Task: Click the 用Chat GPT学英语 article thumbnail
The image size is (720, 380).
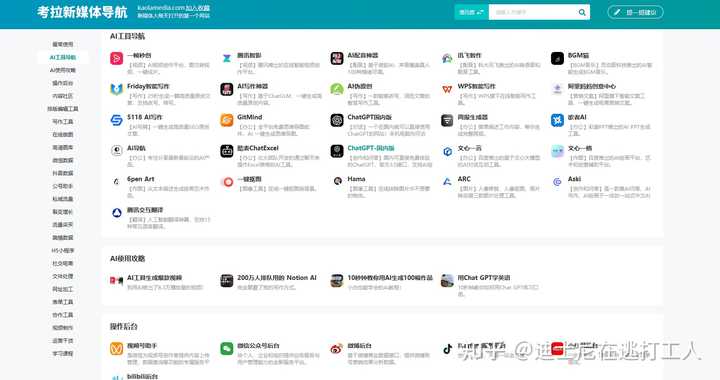Action: 447,280
